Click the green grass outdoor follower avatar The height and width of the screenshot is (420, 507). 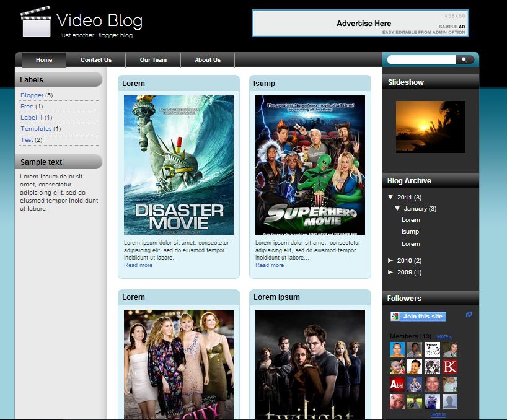(415, 401)
